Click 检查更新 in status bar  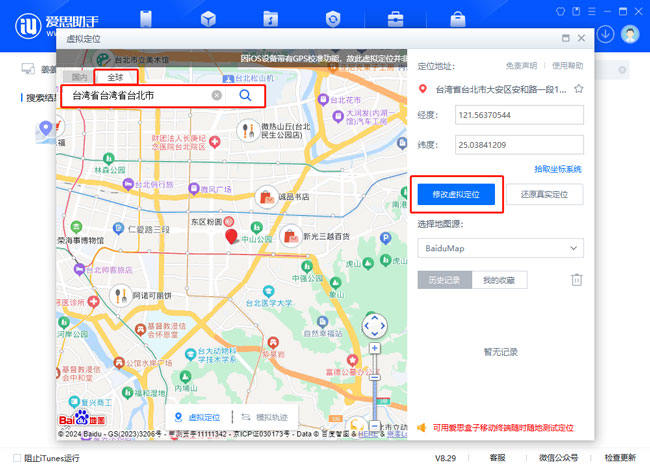click(620, 458)
